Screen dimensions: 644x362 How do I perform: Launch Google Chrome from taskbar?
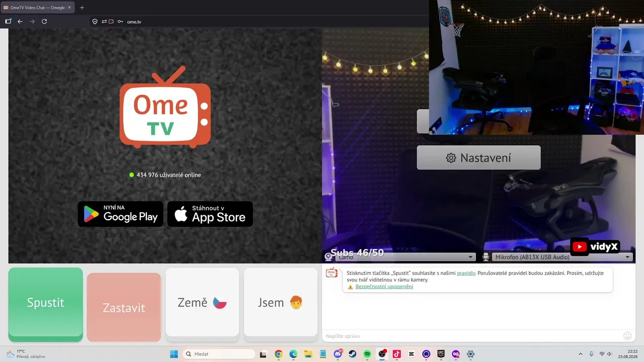tap(278, 354)
